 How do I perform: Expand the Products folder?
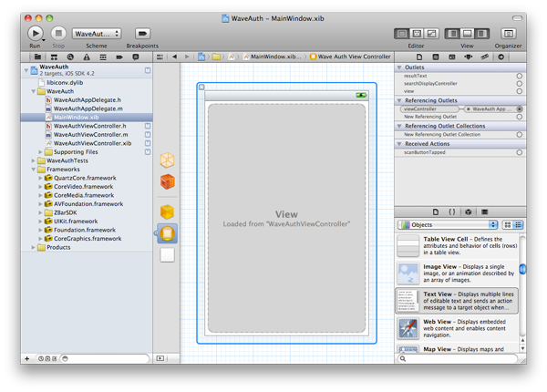pyautogui.click(x=33, y=247)
